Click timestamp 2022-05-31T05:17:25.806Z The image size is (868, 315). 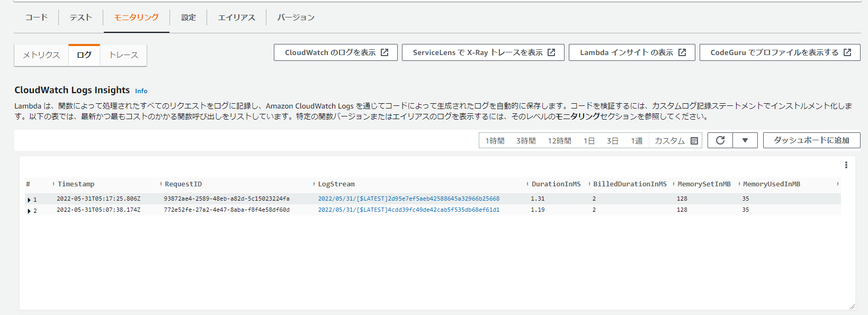pyautogui.click(x=99, y=199)
